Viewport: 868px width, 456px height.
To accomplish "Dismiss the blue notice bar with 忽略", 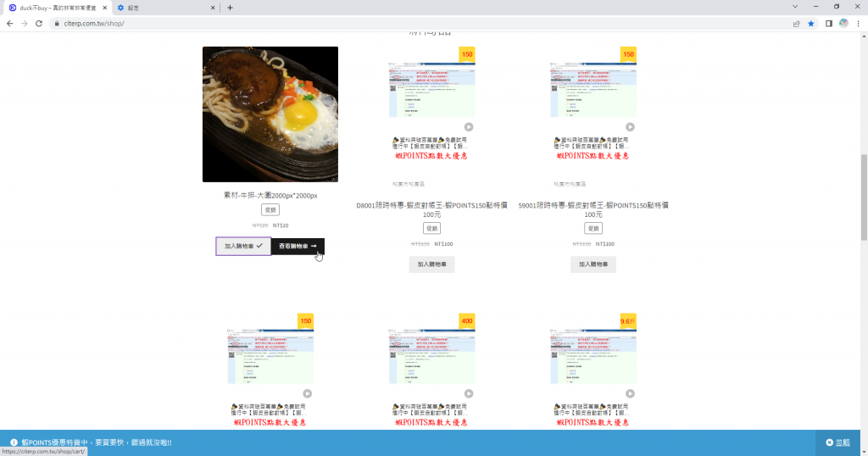I will 838,442.
